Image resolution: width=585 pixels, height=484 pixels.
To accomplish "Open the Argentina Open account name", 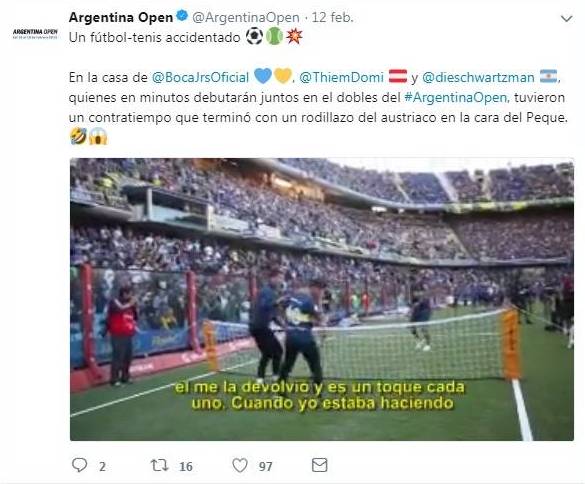I will point(121,17).
